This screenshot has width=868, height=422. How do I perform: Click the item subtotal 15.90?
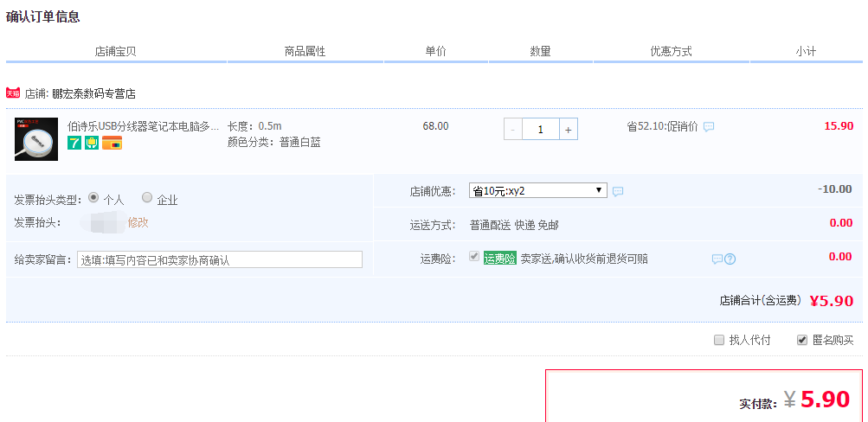(839, 125)
